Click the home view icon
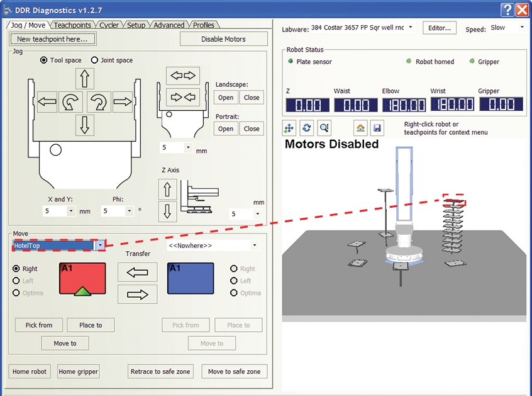This screenshot has width=532, height=396. coord(360,128)
